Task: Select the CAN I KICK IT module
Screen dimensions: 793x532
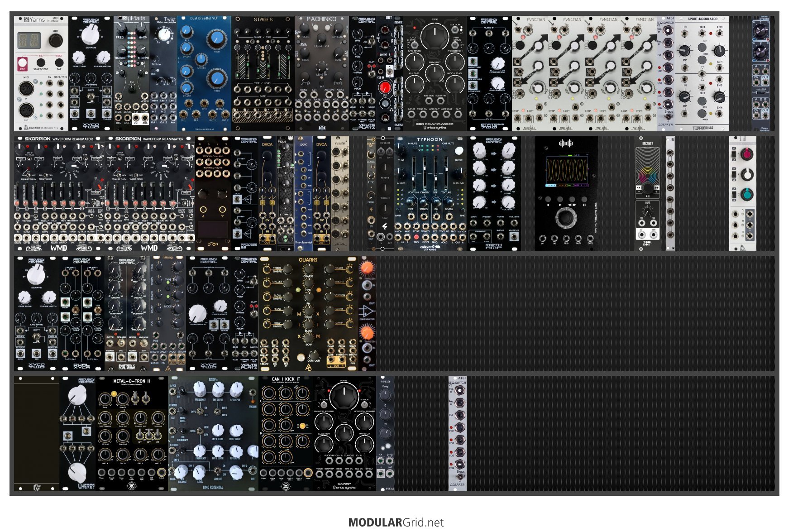Action: pos(286,434)
